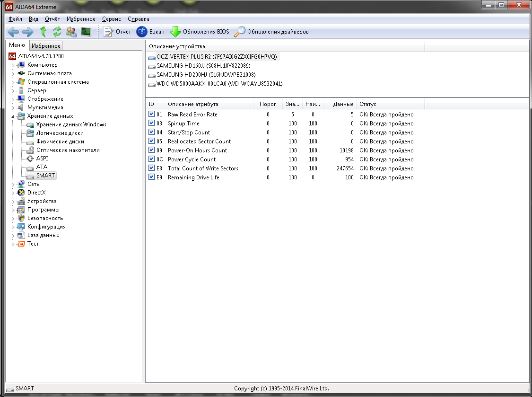Expand the Мультимедиа tree node
Screen dimensions: 532x397
click(x=13, y=108)
